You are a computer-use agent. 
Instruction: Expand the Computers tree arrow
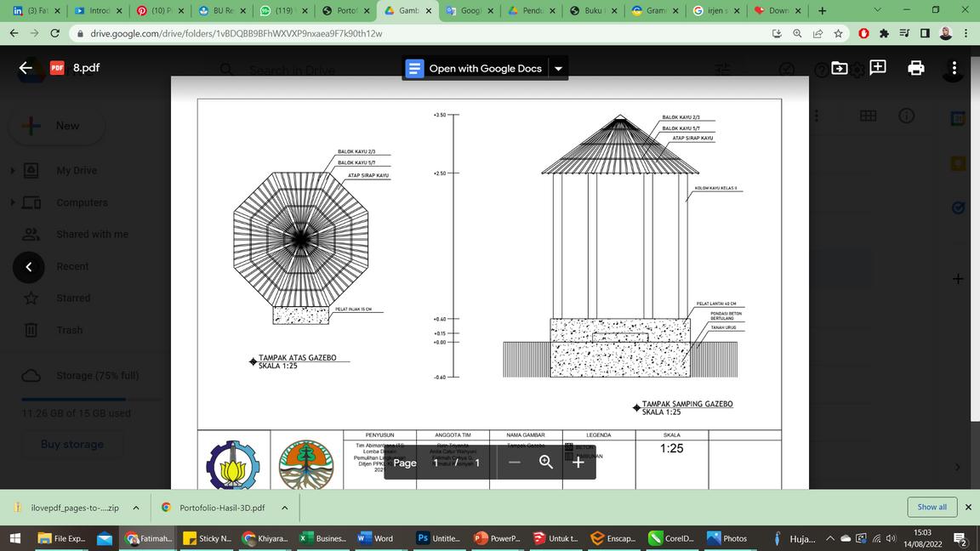coord(13,202)
